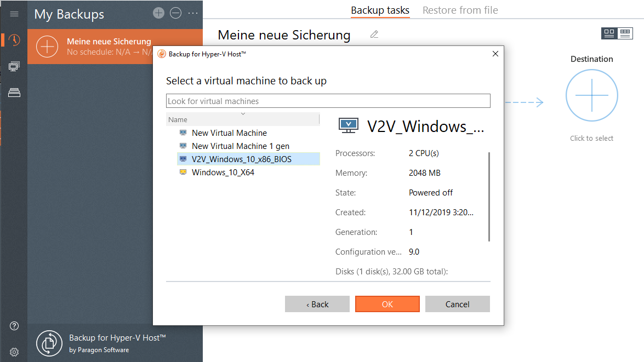Rename backup using the pencil icon
Viewport: 644px width, 362px height.
(374, 34)
